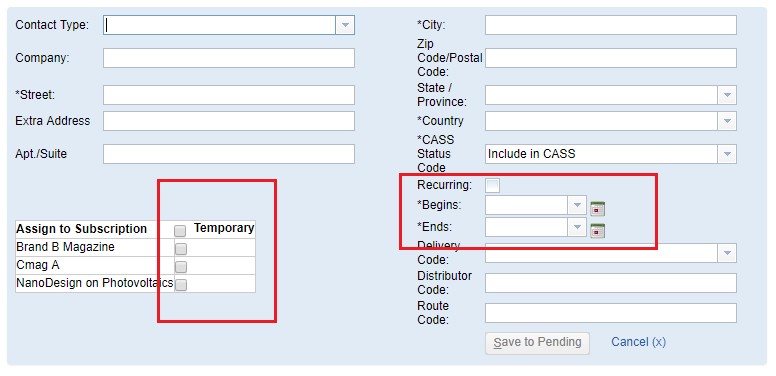The image size is (776, 376).
Task: Expand the Ends date dropdown arrow
Action: pyautogui.click(x=577, y=227)
